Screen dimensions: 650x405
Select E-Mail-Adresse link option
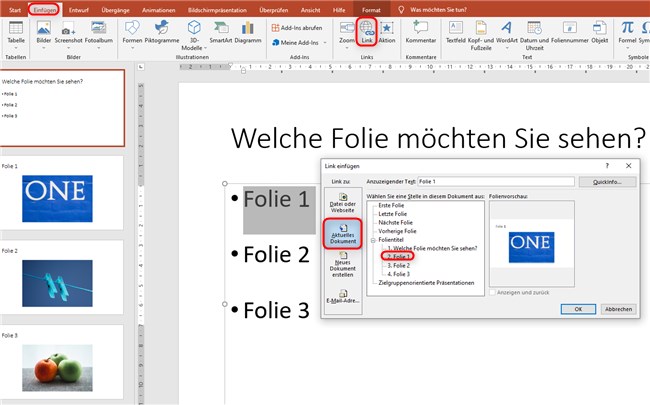[x=343, y=297]
